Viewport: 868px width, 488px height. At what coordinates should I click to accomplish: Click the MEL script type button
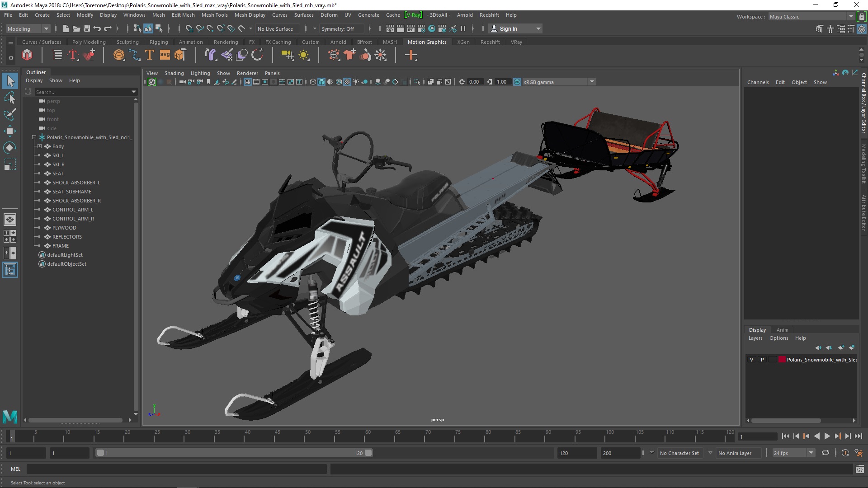click(x=16, y=469)
